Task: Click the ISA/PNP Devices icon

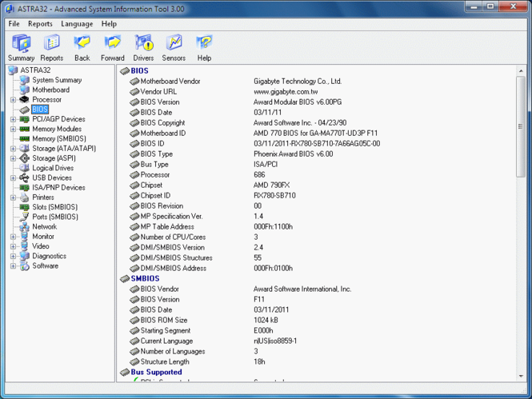Action: (x=25, y=188)
